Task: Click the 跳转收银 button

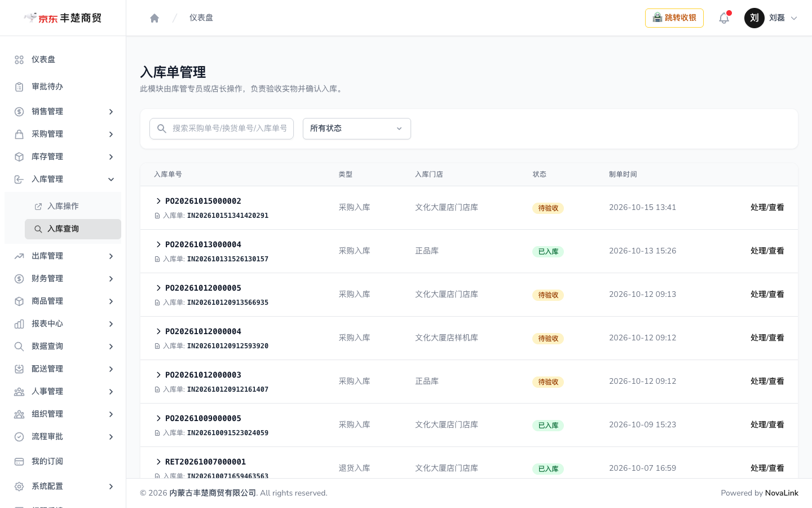Action: (674, 18)
